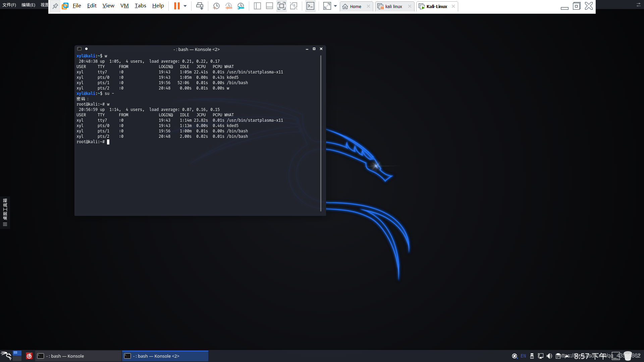Toggle Unity mode icon

tap(293, 6)
